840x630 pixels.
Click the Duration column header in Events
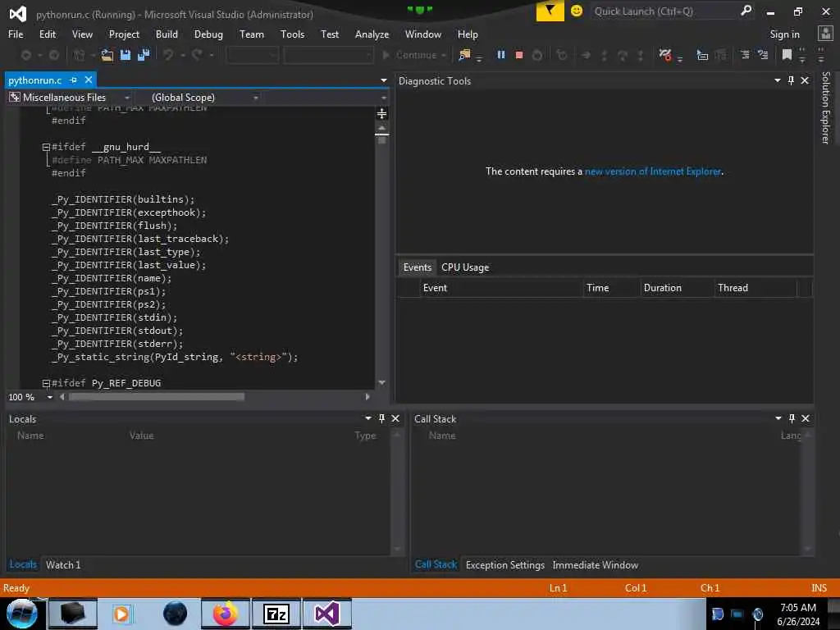coord(677,288)
